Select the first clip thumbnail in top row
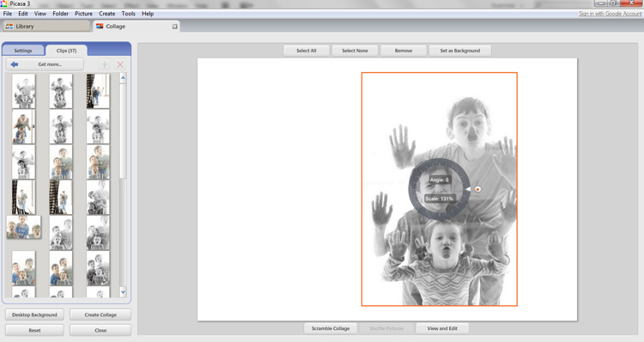This screenshot has width=644, height=342. [x=23, y=91]
